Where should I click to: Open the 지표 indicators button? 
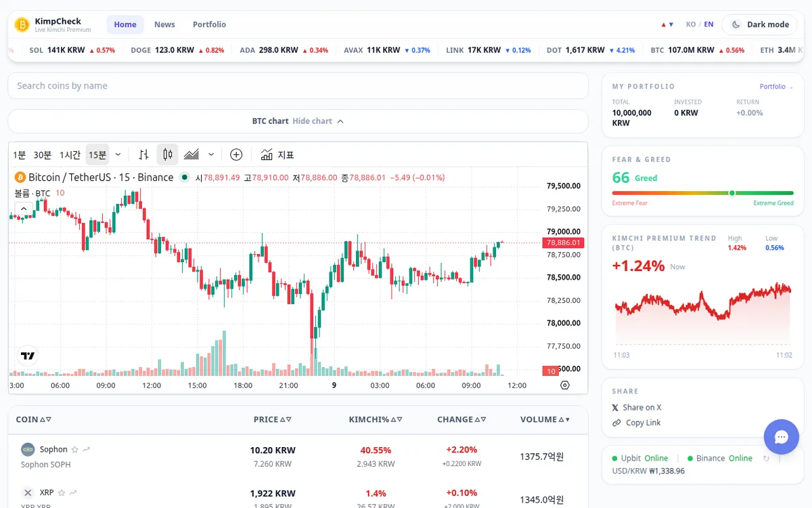[277, 154]
